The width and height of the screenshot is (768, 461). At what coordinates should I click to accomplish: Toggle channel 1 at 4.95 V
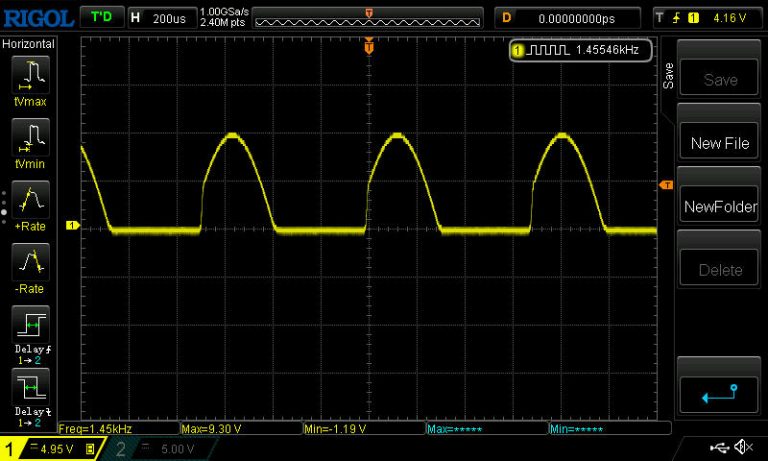[52, 449]
